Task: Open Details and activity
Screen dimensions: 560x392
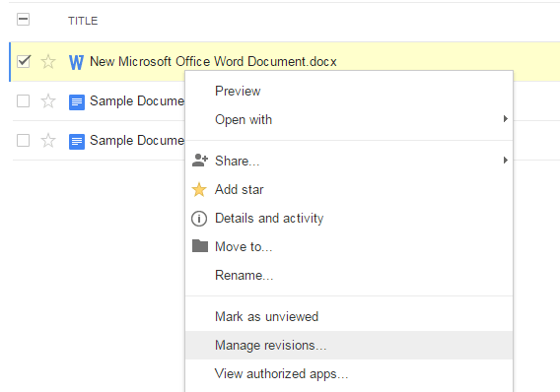Action: click(349, 218)
